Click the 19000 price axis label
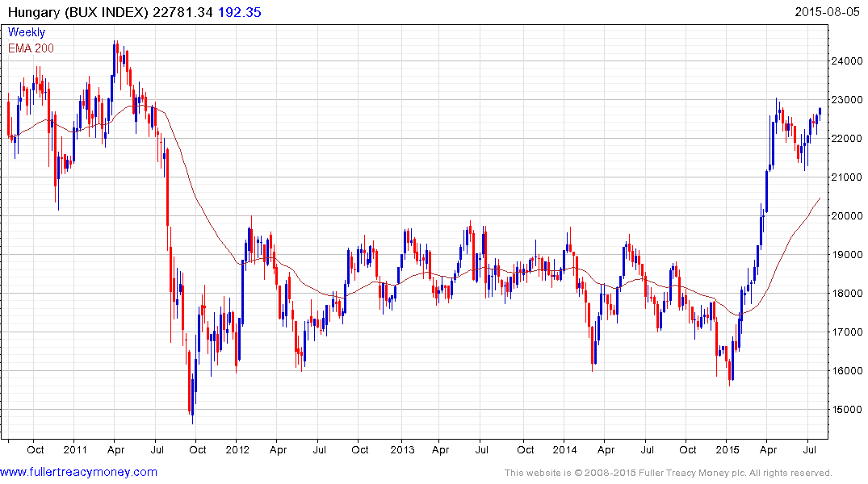 pyautogui.click(x=847, y=255)
